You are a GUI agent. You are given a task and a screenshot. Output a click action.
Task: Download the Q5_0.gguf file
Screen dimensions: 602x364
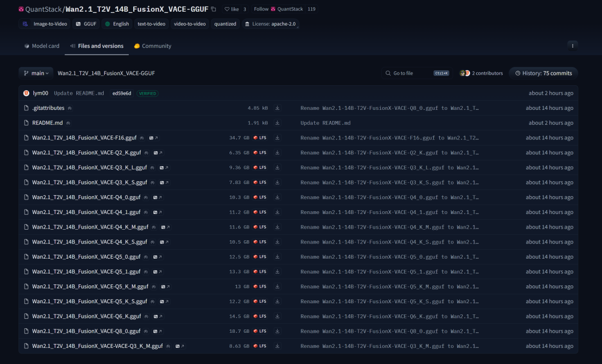click(x=277, y=257)
